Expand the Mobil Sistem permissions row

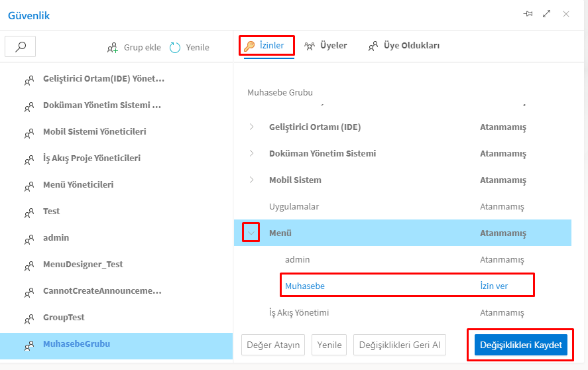tap(251, 180)
